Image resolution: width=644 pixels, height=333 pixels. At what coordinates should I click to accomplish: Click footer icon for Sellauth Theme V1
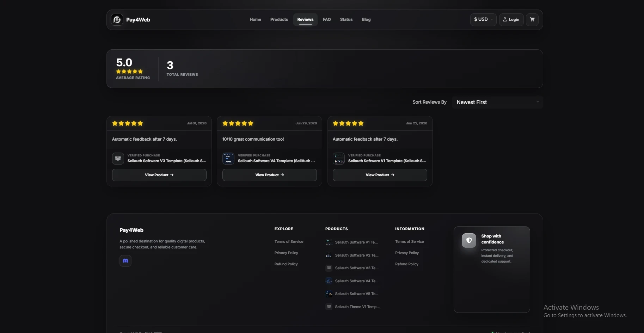(329, 307)
